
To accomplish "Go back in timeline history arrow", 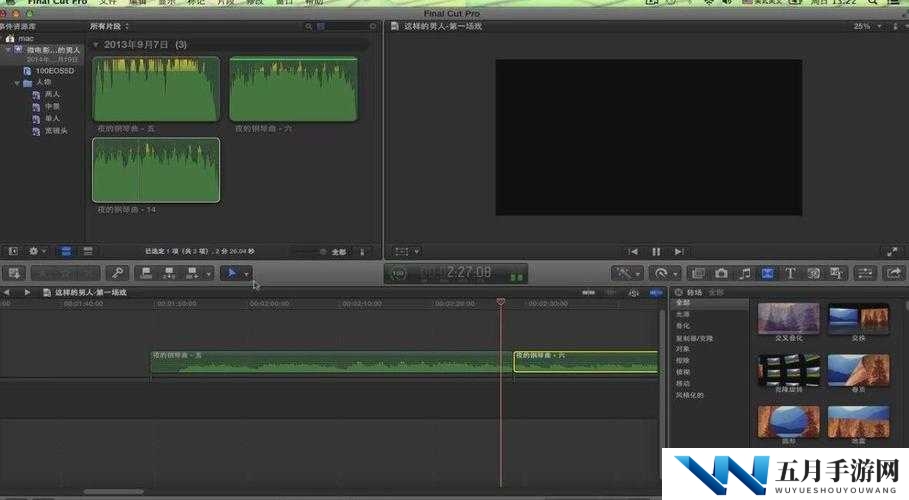I will pyautogui.click(x=6, y=292).
